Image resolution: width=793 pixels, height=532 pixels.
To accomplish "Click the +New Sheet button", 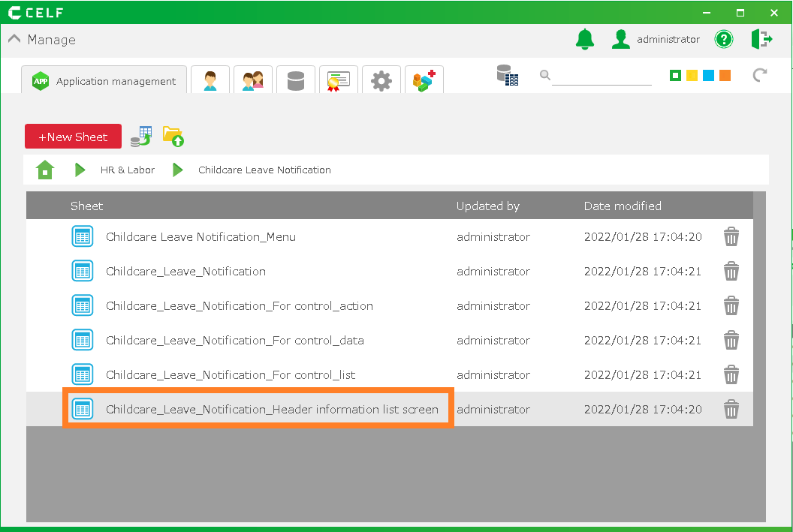I will tap(73, 137).
